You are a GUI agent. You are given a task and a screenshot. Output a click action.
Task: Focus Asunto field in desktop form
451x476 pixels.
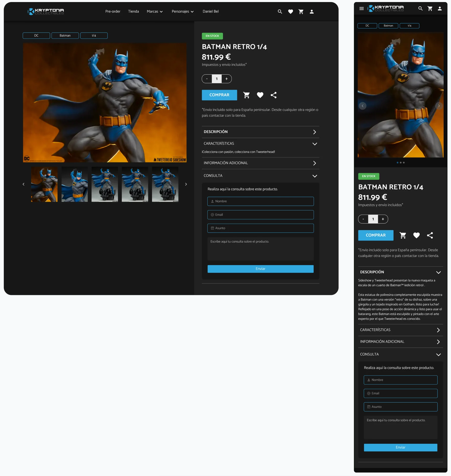coord(260,228)
